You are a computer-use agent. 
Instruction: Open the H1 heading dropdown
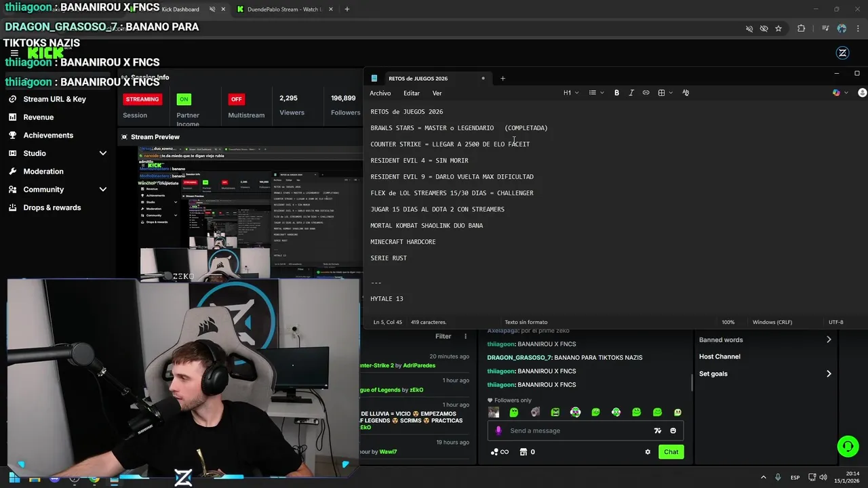click(571, 93)
